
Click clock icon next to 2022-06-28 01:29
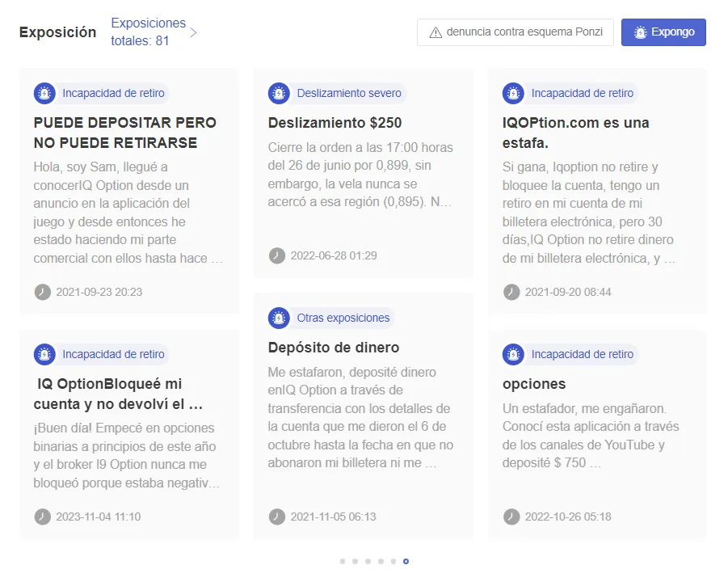pos(277,255)
